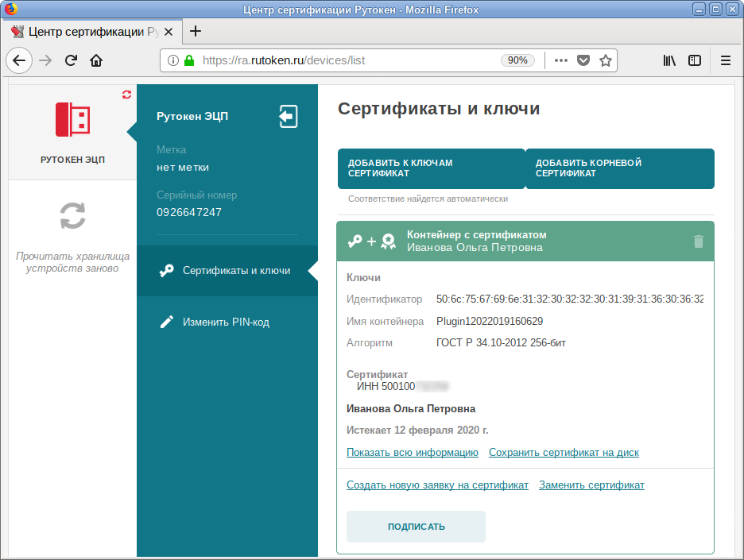
Task: Click Истекает 12 февраля 2020 г. text
Action: coord(417,430)
